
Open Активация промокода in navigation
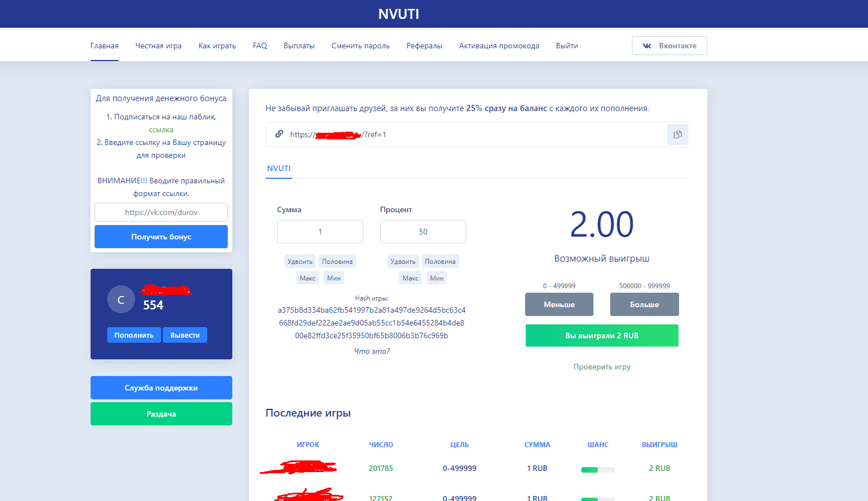(x=498, y=46)
